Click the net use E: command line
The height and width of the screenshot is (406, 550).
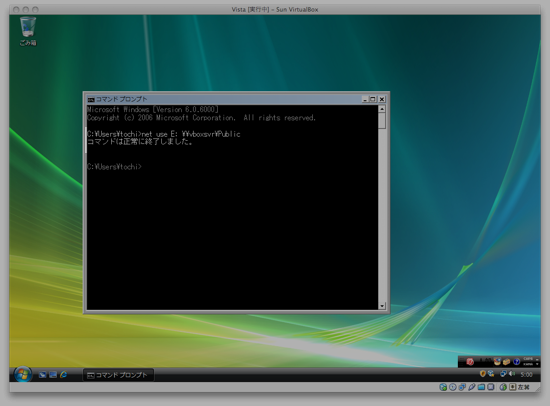163,134
